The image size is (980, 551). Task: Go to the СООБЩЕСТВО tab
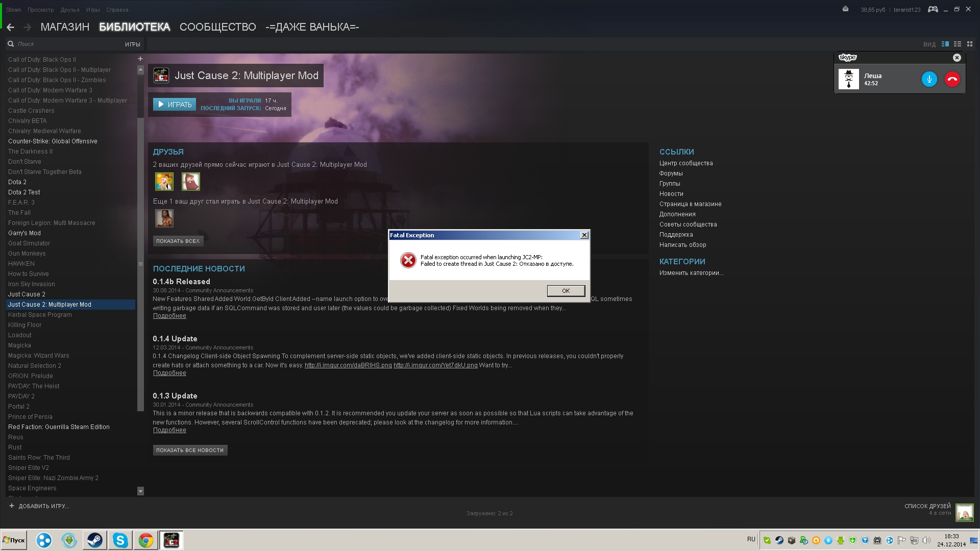[x=218, y=27]
